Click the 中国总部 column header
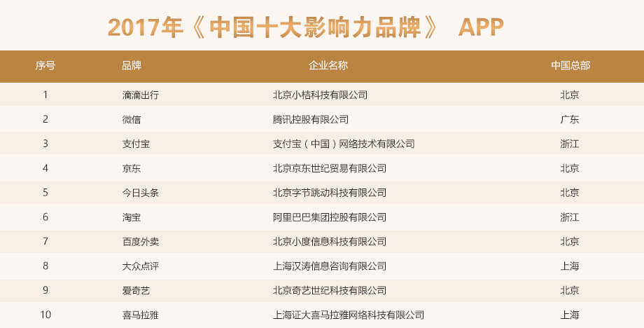Viewport: 644px width, 328px height. point(570,65)
